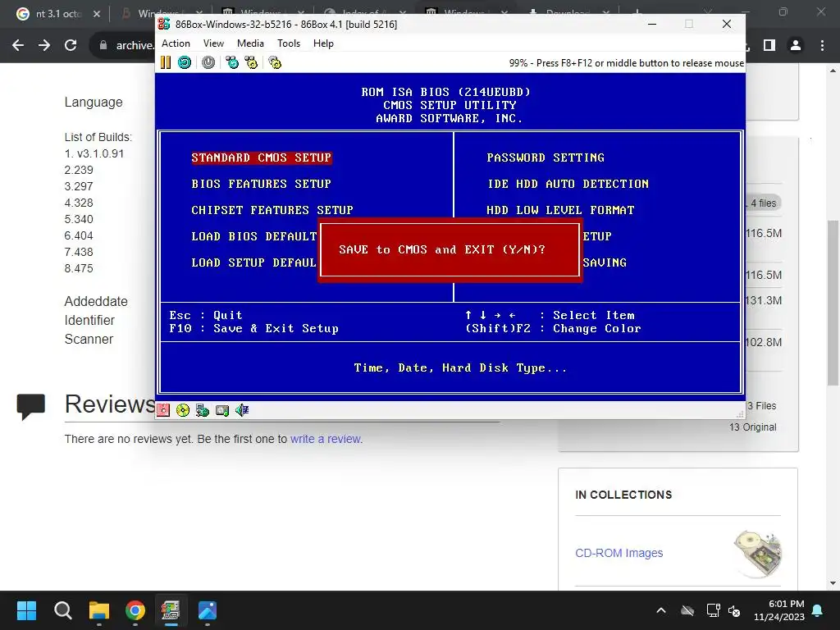
Task: Click the hard disk status bar icon
Action: coord(222,410)
